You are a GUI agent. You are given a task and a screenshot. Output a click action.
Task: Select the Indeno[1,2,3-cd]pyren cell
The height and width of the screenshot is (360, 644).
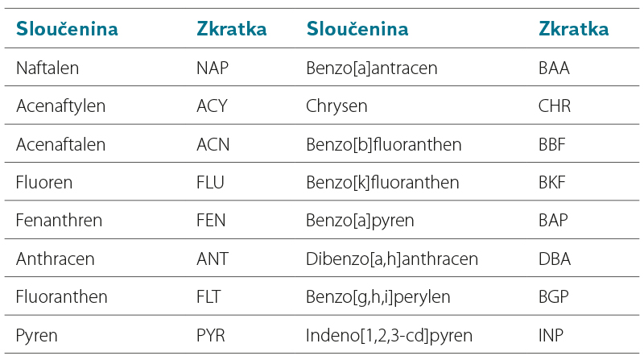[x=389, y=335]
